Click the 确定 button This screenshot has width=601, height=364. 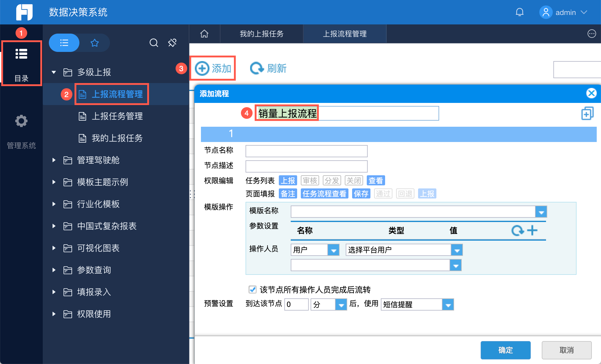(505, 350)
